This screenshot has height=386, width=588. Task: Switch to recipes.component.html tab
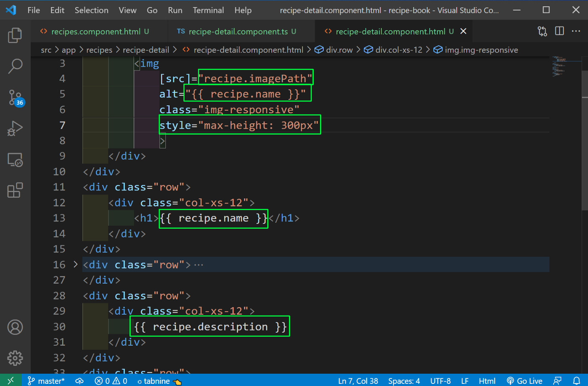point(99,31)
